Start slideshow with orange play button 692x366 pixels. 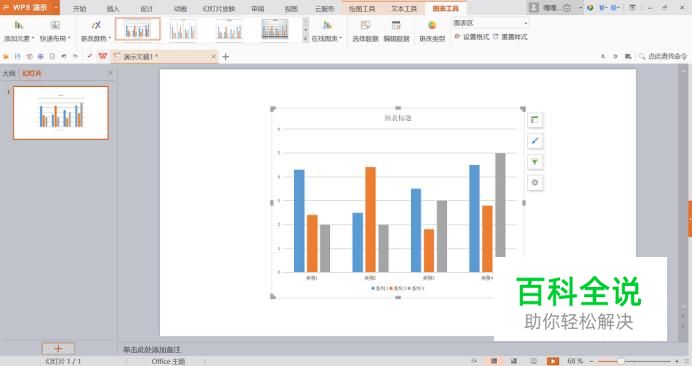click(553, 361)
